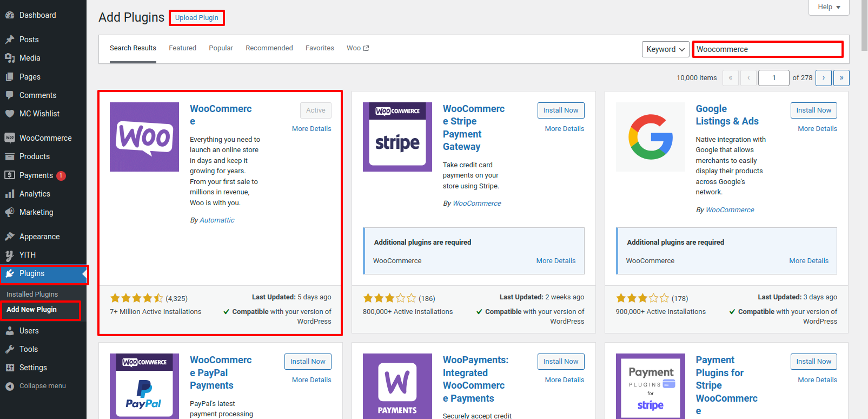The height and width of the screenshot is (419, 868).
Task: Open More Details for PayPal Payments
Action: pyautogui.click(x=312, y=380)
